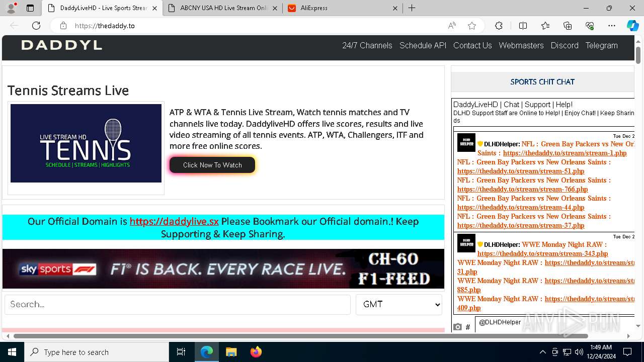Screen dimensions: 644x362
Task: Click the browser back arrow
Action: point(14,26)
